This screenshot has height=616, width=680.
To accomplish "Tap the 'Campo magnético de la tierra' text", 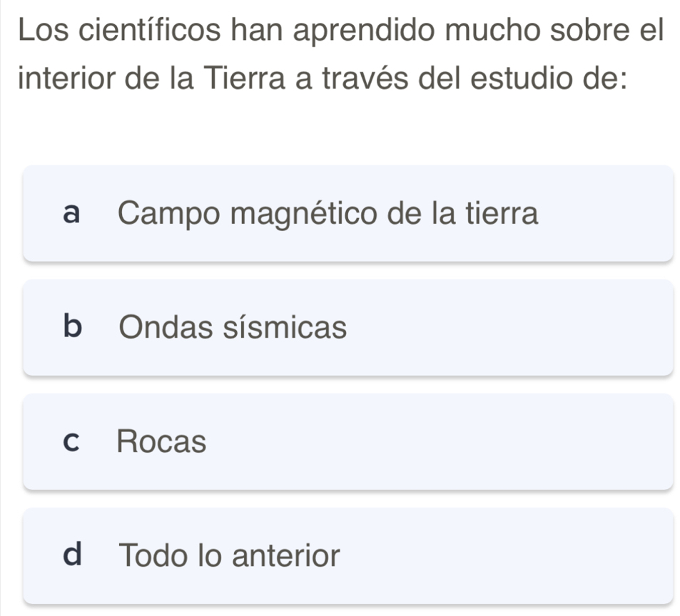I will pyautogui.click(x=329, y=213).
